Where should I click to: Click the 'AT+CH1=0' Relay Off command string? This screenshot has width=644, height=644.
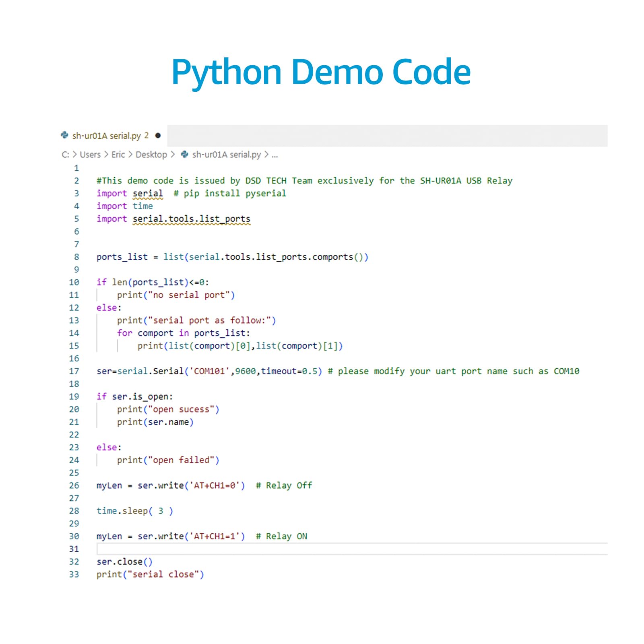[x=215, y=485]
